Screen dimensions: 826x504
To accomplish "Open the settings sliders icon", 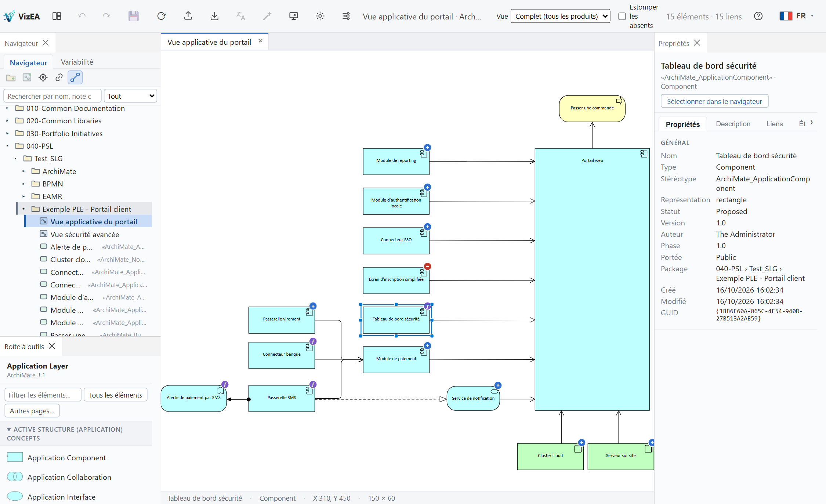I will (x=346, y=16).
